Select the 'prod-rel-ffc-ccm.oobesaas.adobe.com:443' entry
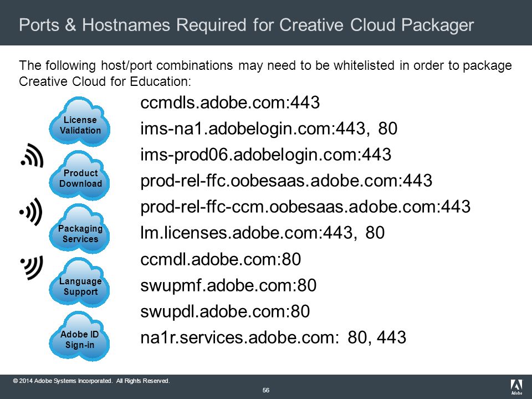Viewport: 532px width, 399px height. coord(305,207)
